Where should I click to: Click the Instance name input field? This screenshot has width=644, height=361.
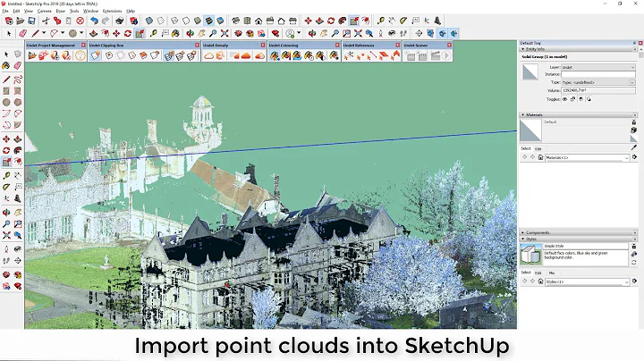598,74
